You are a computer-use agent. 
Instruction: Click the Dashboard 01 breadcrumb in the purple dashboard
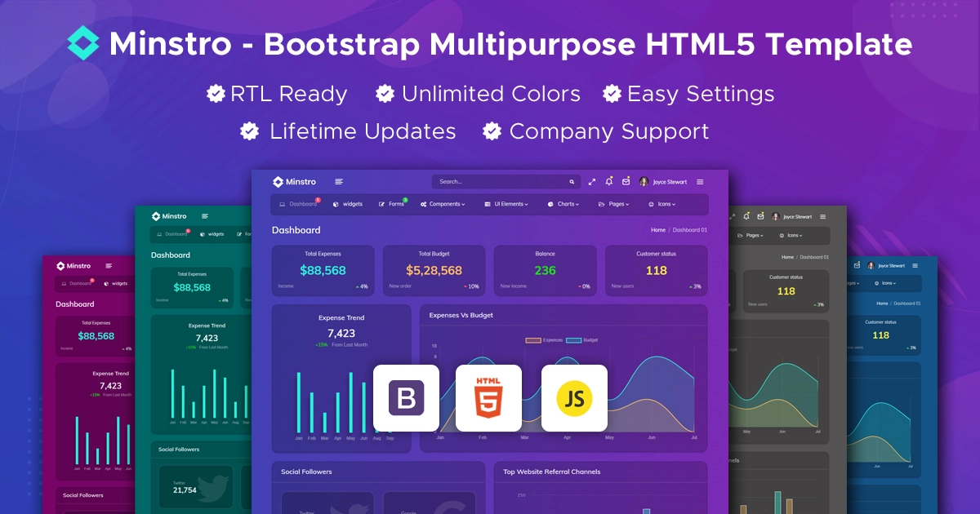[x=690, y=230]
